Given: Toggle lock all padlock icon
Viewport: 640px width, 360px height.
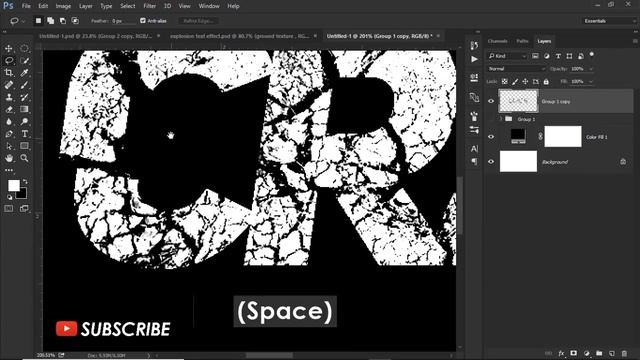Looking at the screenshot, I should coord(546,82).
